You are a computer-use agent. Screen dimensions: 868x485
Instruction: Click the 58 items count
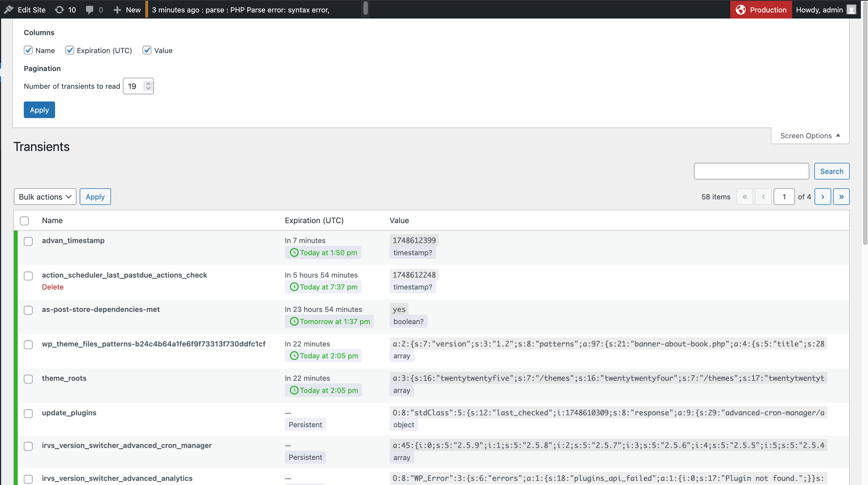click(x=716, y=197)
